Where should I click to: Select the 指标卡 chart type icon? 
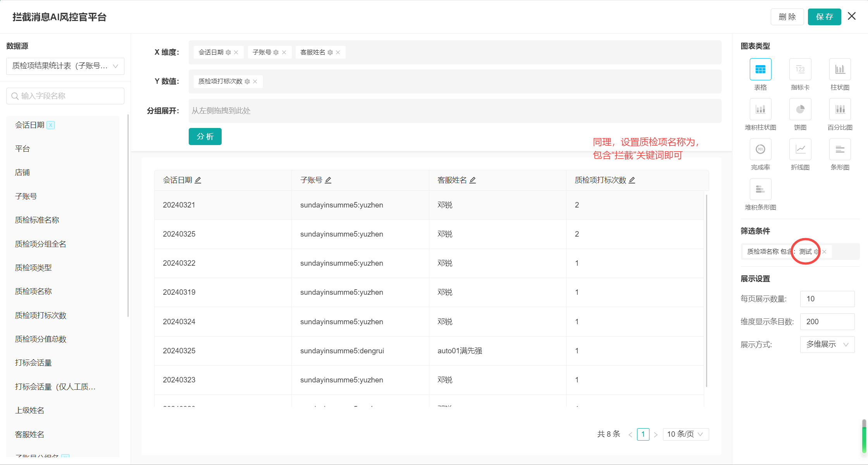[800, 69]
